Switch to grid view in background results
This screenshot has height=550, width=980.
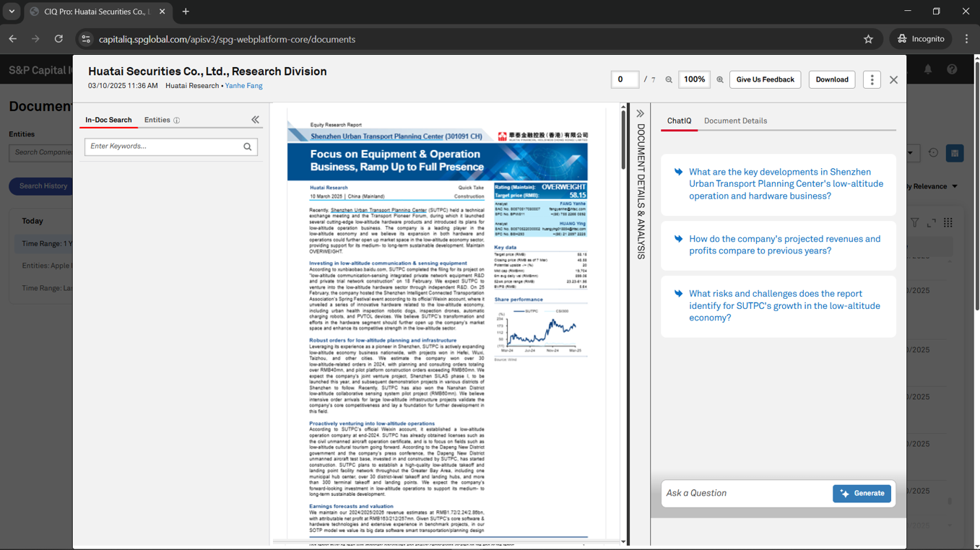948,223
